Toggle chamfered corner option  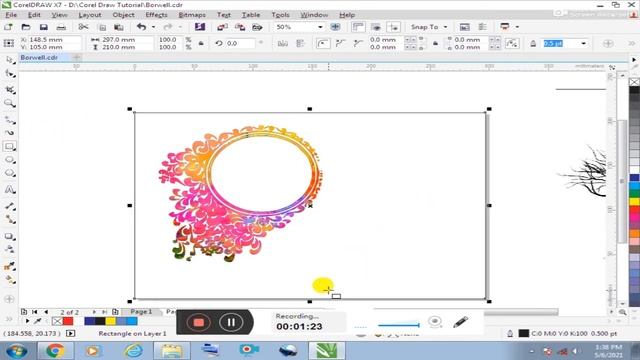[358, 43]
